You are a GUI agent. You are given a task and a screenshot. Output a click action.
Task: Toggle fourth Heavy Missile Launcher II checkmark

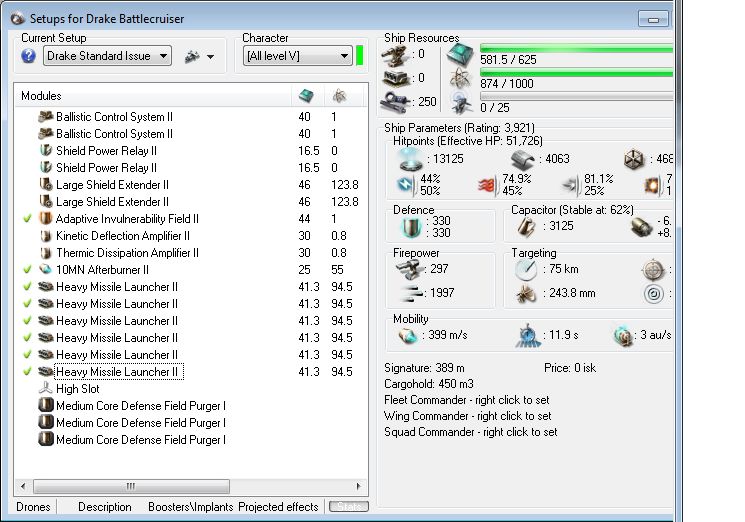pyautogui.click(x=28, y=338)
